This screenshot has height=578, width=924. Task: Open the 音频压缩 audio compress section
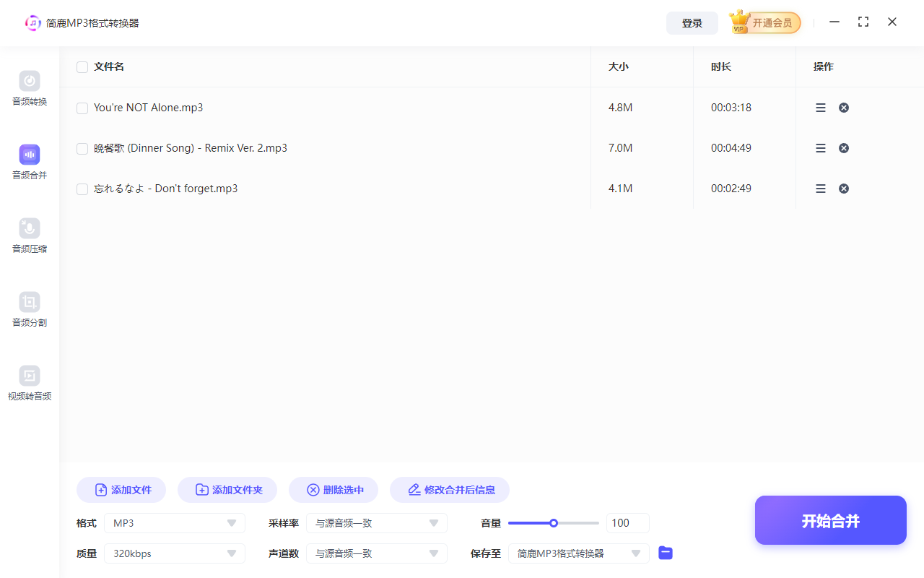point(30,236)
